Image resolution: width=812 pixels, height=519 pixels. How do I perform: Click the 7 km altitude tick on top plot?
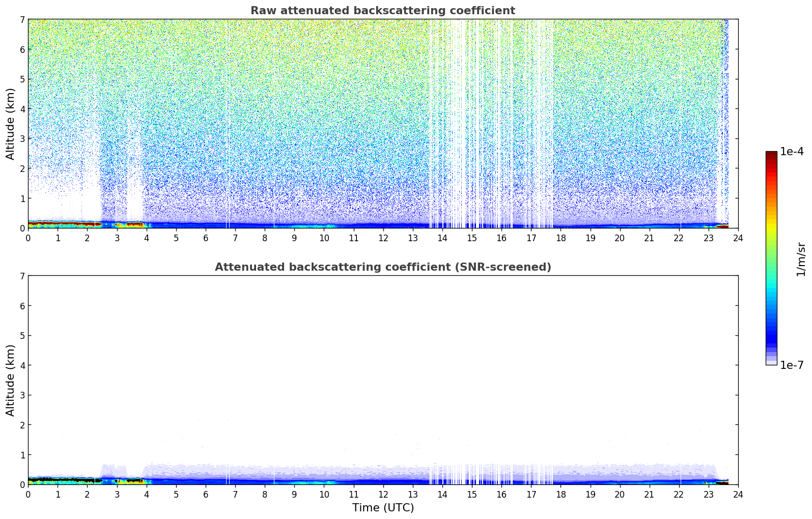22,19
